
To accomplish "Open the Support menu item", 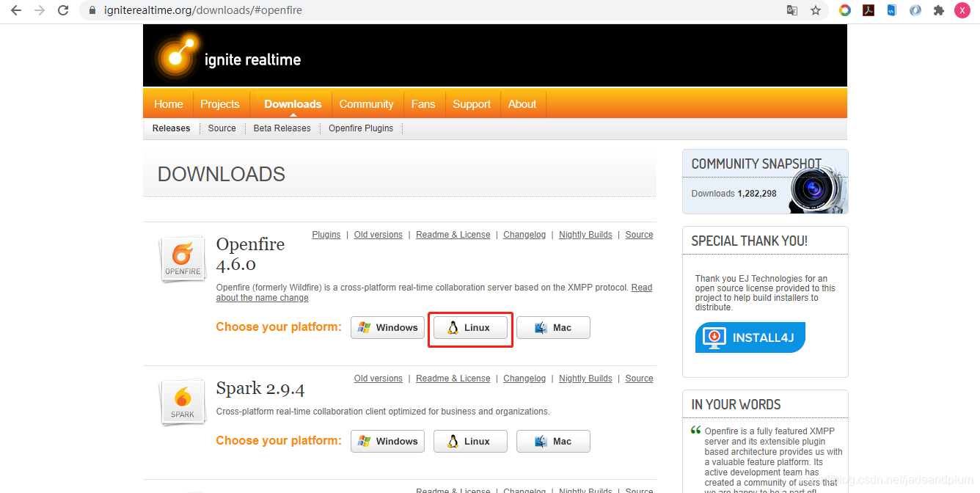I will point(472,104).
